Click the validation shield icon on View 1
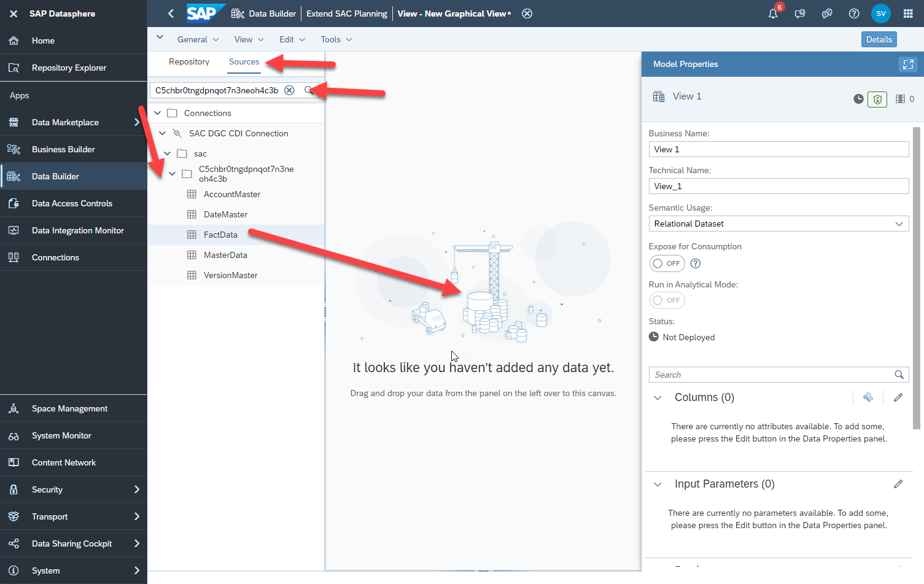The image size is (924, 584). [x=877, y=99]
